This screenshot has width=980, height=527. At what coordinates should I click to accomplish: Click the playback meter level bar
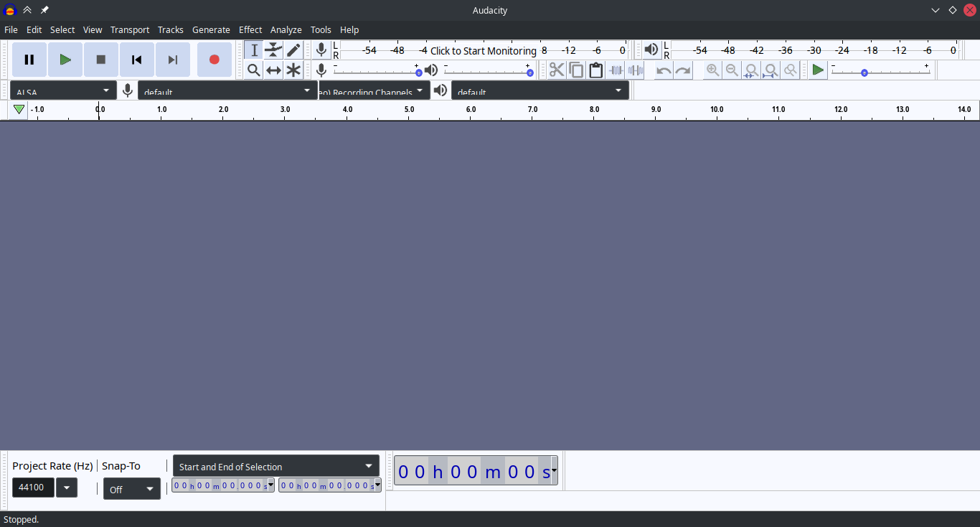[x=816, y=50]
